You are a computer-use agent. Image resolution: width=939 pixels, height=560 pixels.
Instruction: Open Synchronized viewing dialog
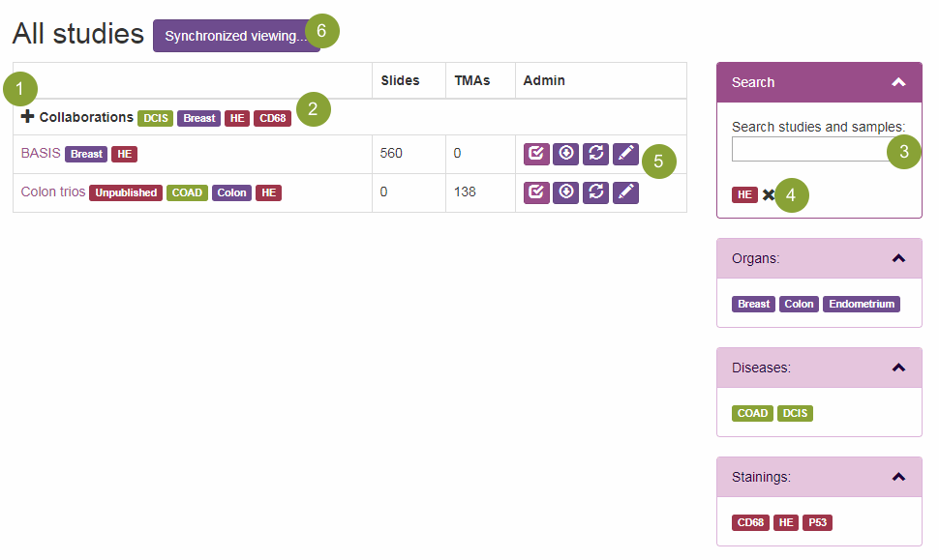point(235,36)
